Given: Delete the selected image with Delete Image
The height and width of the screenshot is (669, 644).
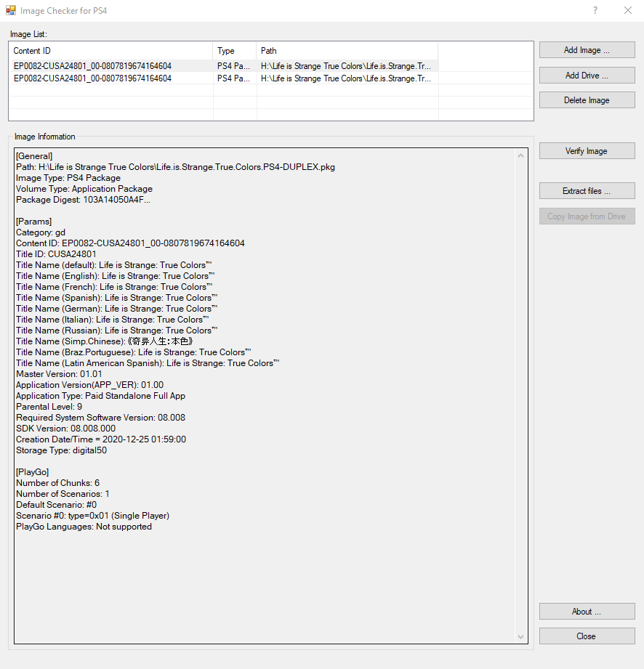Looking at the screenshot, I should pyautogui.click(x=587, y=100).
